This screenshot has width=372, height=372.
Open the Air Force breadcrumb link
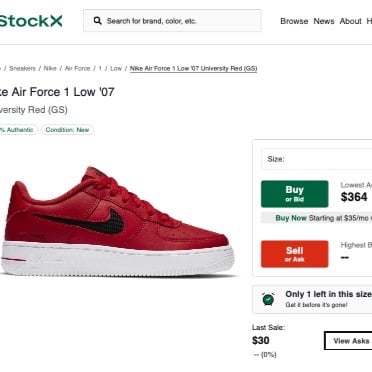coord(77,68)
